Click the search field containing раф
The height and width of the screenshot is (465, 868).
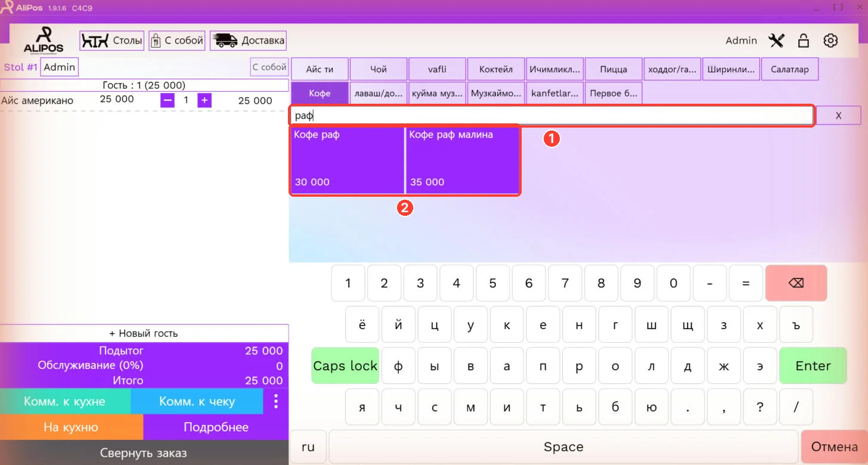click(552, 116)
